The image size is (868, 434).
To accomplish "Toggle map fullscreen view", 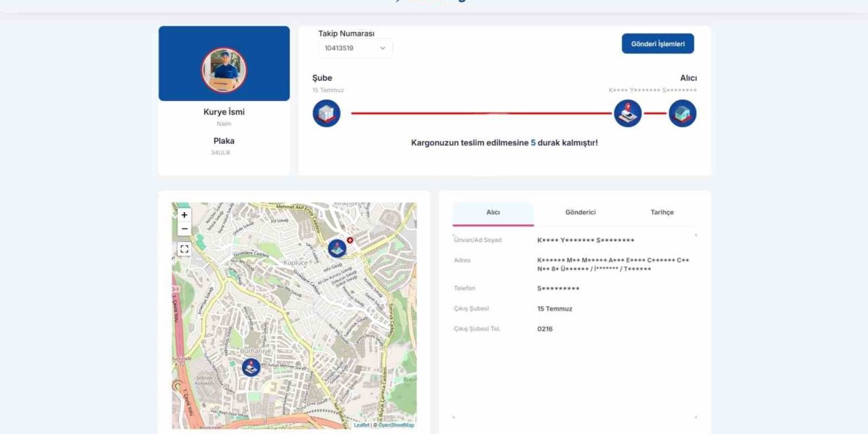I will pos(184,249).
